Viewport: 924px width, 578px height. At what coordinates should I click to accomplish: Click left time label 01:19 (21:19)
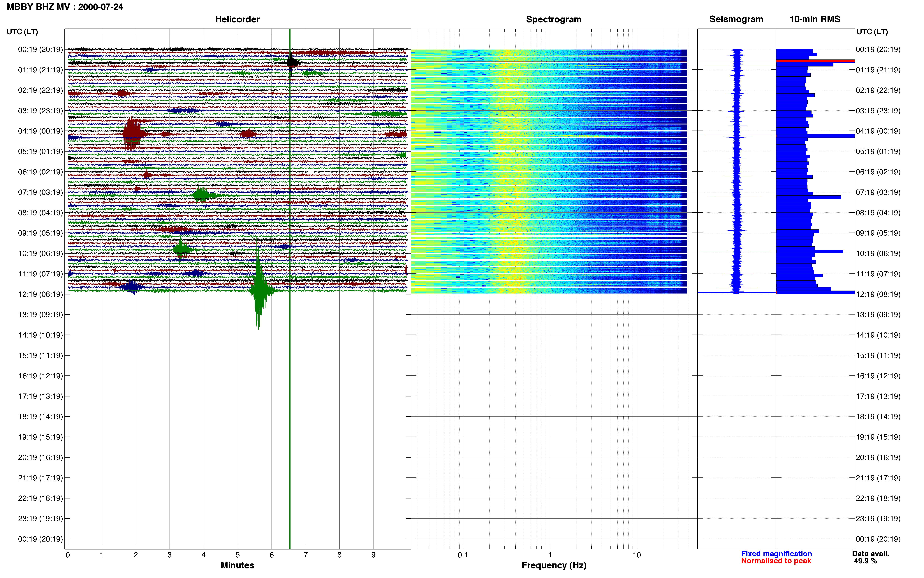point(40,70)
